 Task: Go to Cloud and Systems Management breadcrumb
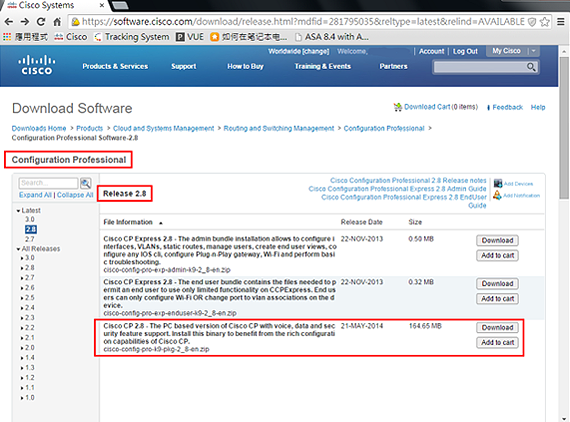point(164,128)
